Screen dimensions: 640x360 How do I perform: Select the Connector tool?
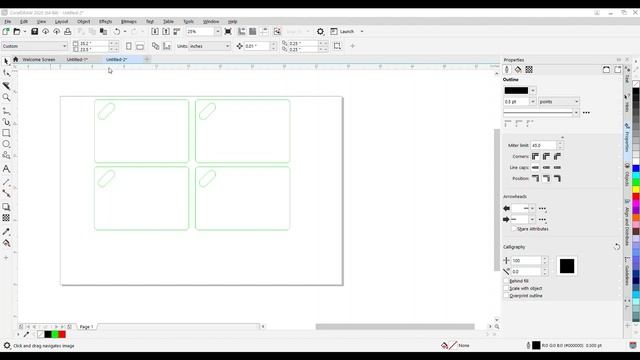(6, 193)
